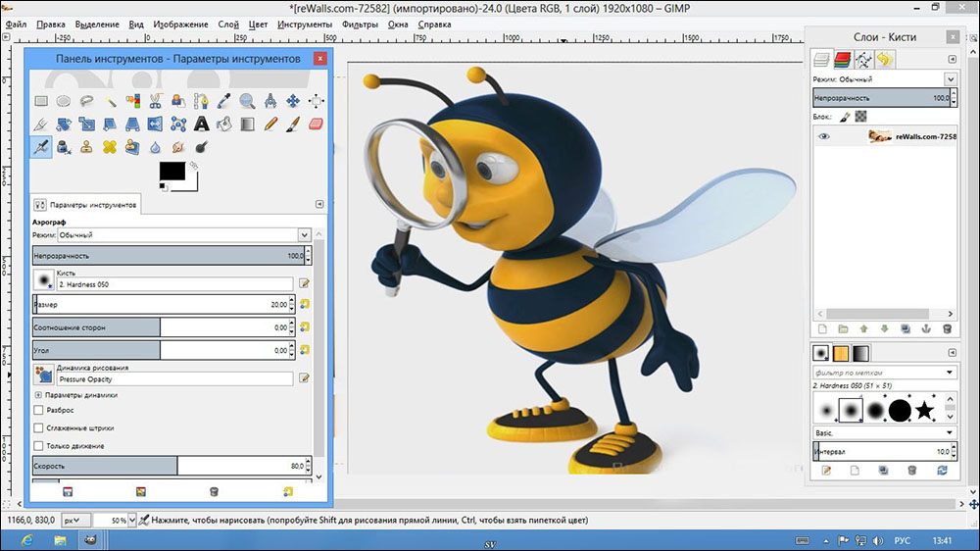This screenshot has width=980, height=551.
Task: Select the star-shaped brush thumbnail
Action: coord(924,410)
